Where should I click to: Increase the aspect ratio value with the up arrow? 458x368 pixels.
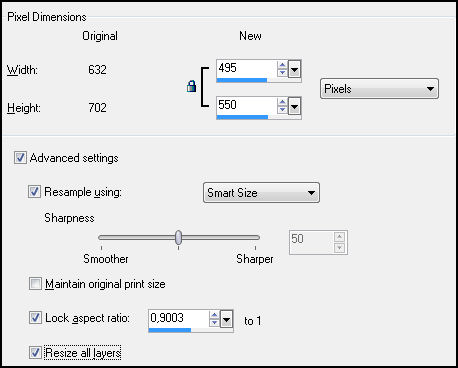(x=214, y=315)
